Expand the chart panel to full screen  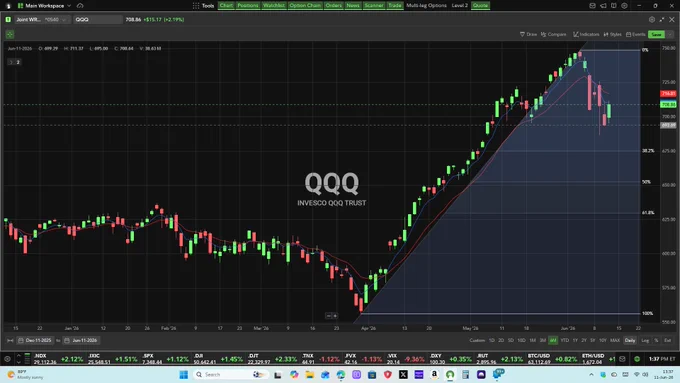pyautogui.click(x=662, y=20)
